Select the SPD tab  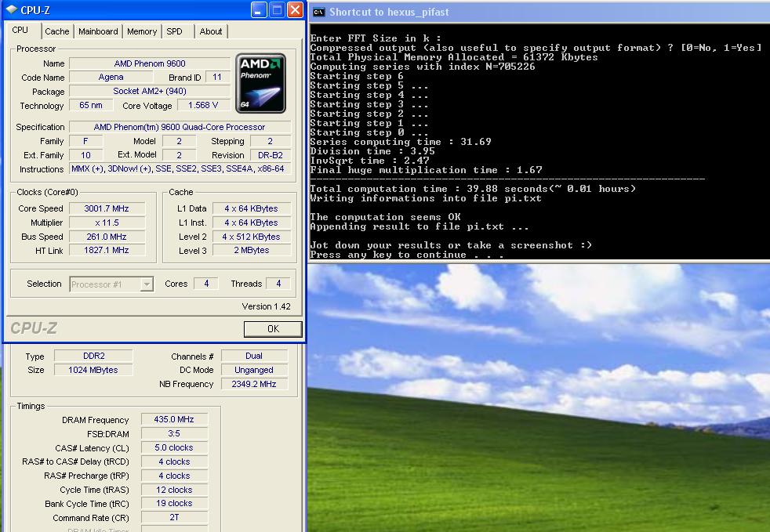click(174, 31)
